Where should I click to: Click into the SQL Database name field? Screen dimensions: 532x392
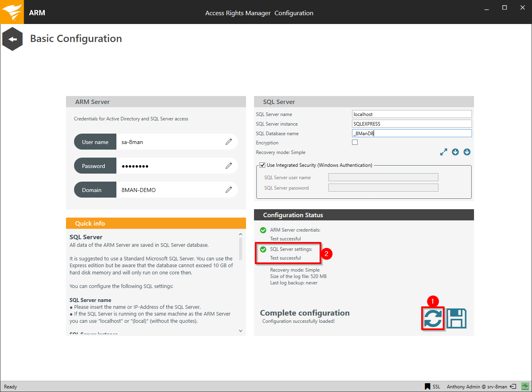point(412,133)
